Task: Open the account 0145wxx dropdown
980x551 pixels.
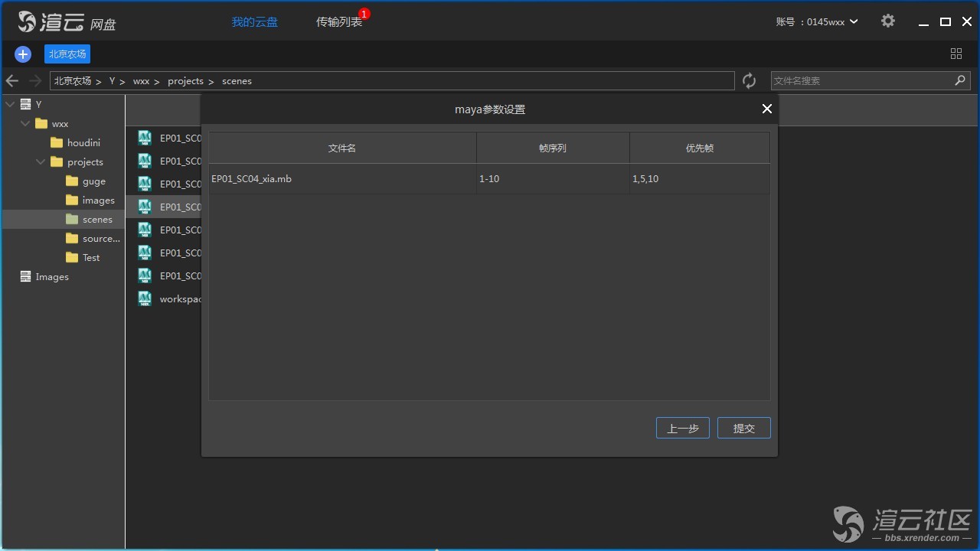Action: pos(817,22)
